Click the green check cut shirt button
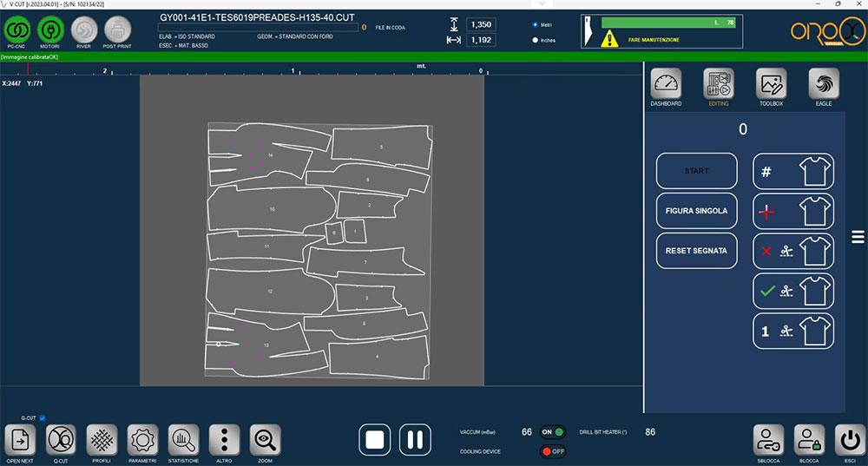Screen dimensions: 868x466 [793, 291]
